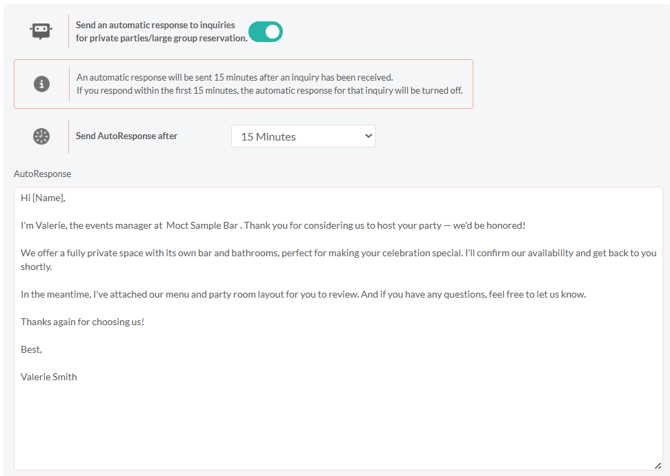Place cursor on the 'Hi {Name},' line
This screenshot has height=476, width=670.
[x=43, y=198]
